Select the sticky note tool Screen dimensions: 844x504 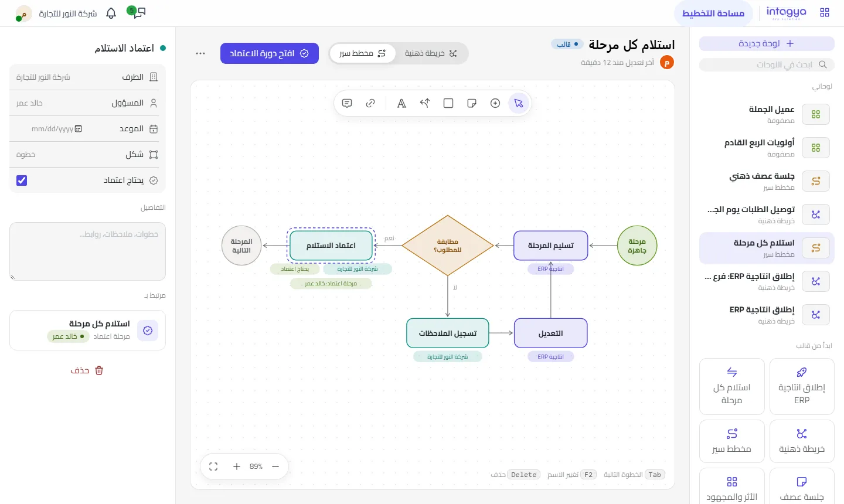[x=472, y=103]
